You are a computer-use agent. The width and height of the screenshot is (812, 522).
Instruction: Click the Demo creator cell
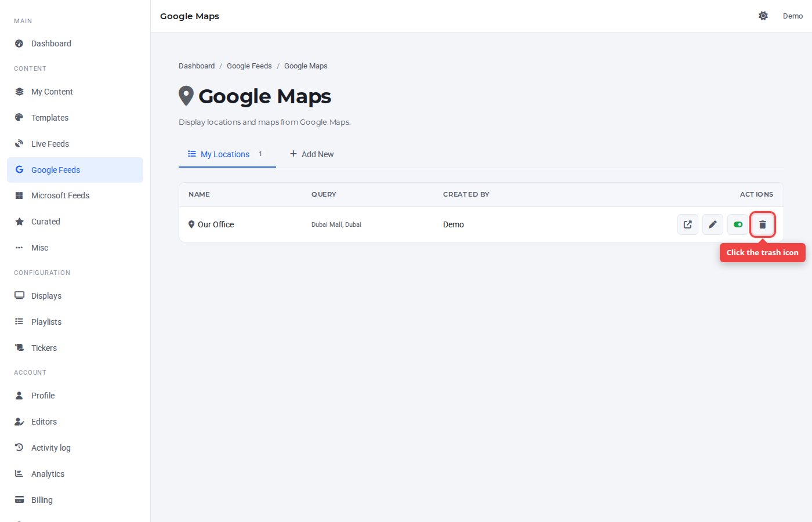pyautogui.click(x=454, y=224)
